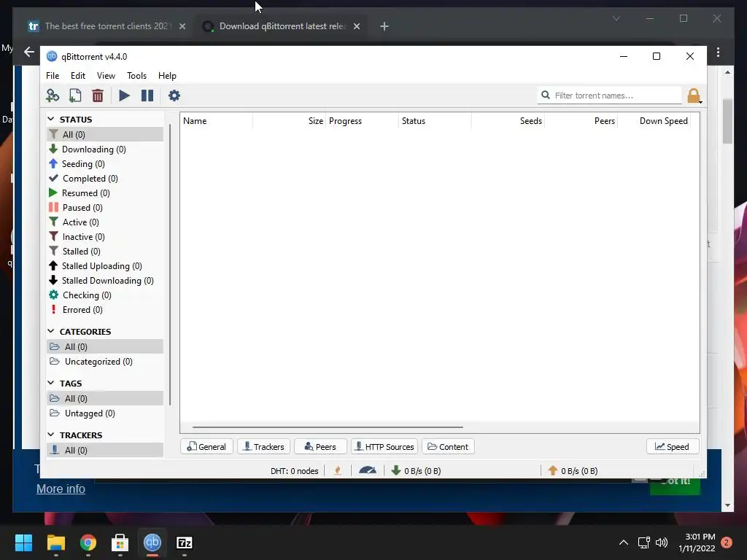
Task: Click the torrent list horizontal scrollbar
Action: click(x=328, y=427)
